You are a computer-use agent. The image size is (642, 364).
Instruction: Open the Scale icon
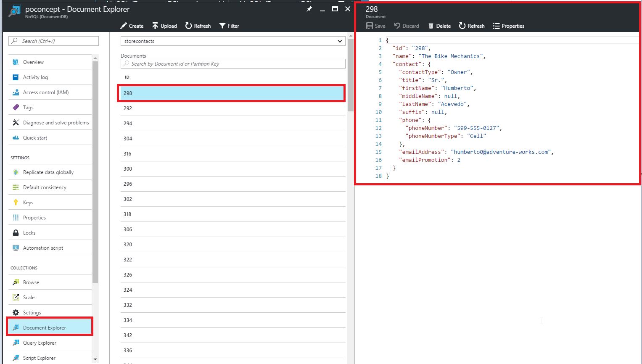[16, 298]
